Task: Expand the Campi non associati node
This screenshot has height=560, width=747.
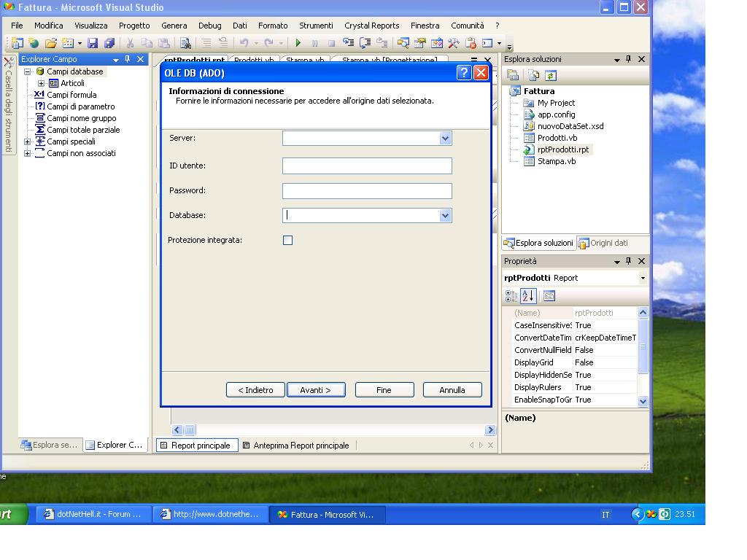Action: point(28,153)
